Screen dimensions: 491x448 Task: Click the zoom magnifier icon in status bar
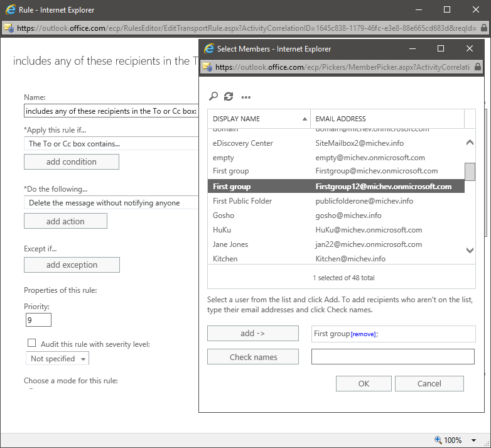[438, 440]
